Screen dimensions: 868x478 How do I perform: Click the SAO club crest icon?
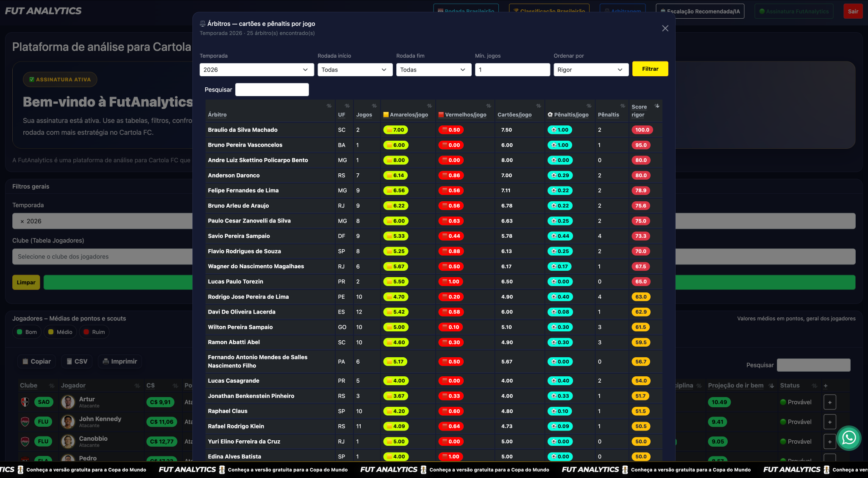click(25, 402)
